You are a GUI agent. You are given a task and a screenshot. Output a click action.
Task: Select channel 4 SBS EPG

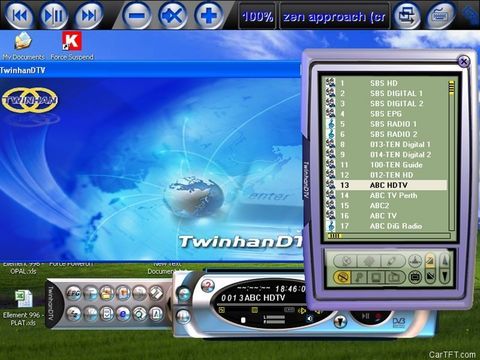pos(386,114)
